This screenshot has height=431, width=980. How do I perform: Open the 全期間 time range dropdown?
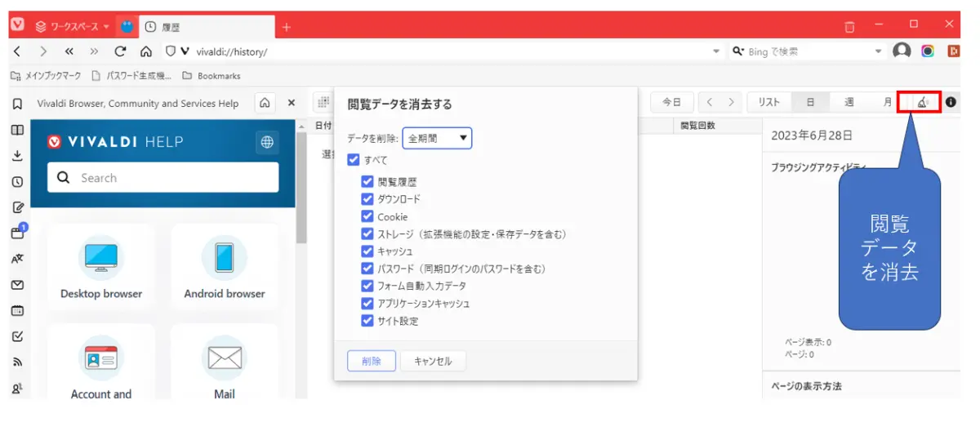click(x=437, y=138)
